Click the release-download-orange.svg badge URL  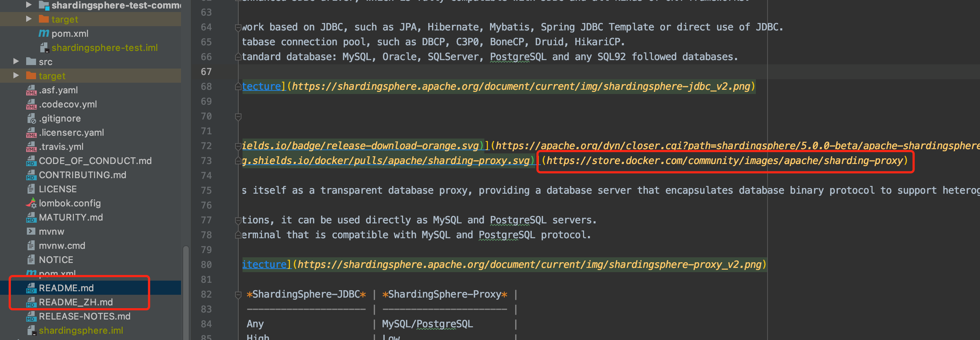[x=360, y=146]
